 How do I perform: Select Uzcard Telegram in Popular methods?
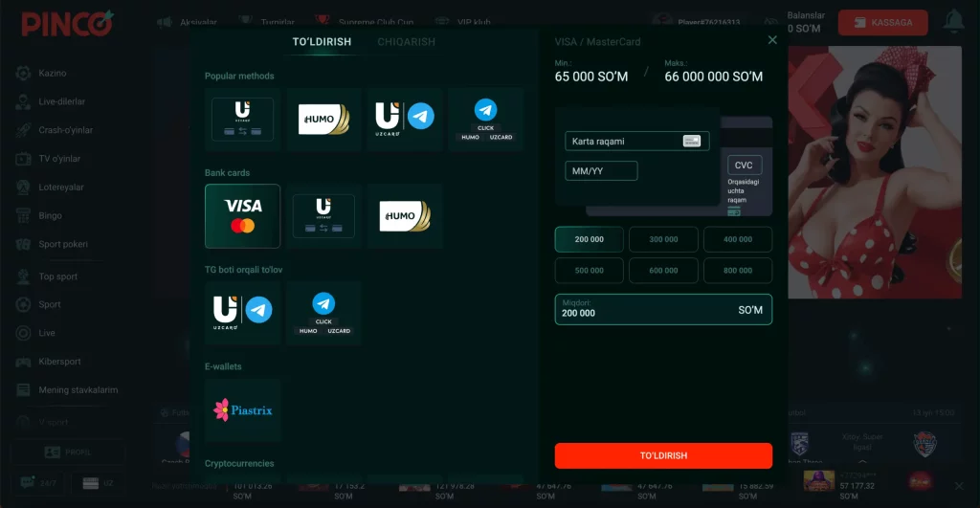click(405, 120)
